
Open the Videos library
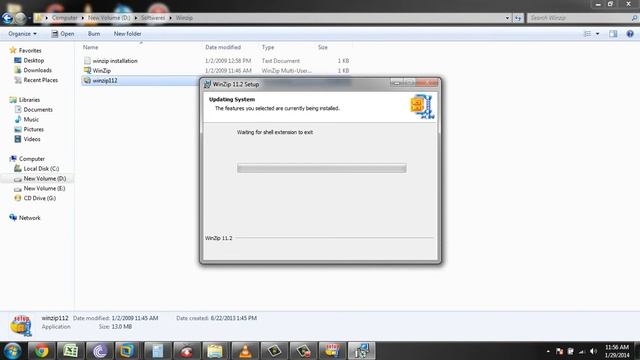click(x=32, y=139)
